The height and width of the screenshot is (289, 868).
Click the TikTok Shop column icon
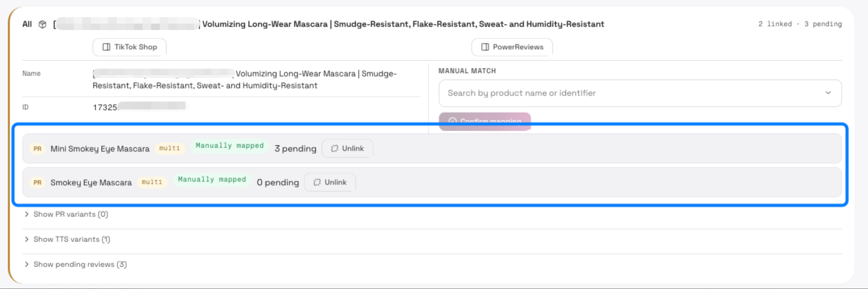[x=106, y=47]
